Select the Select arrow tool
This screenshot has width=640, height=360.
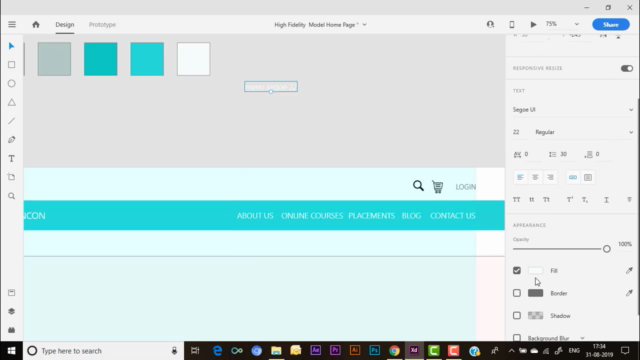[x=11, y=46]
